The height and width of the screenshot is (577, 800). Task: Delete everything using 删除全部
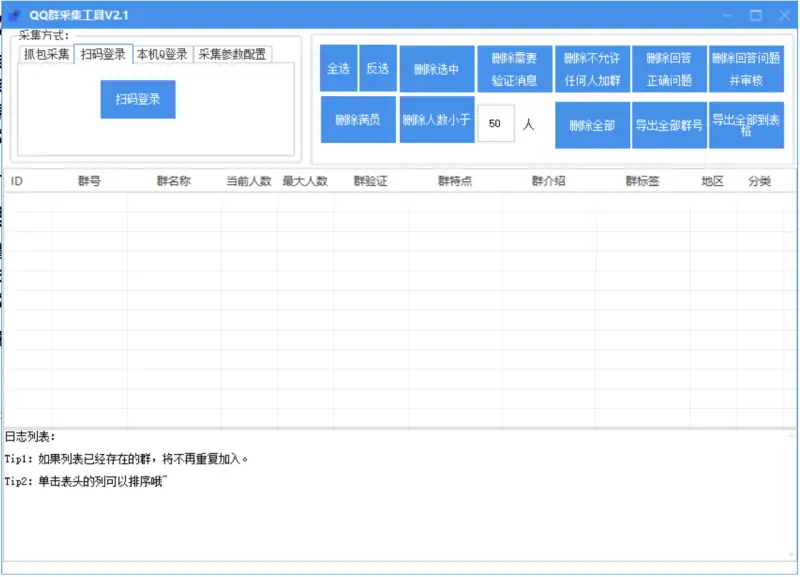(590, 124)
